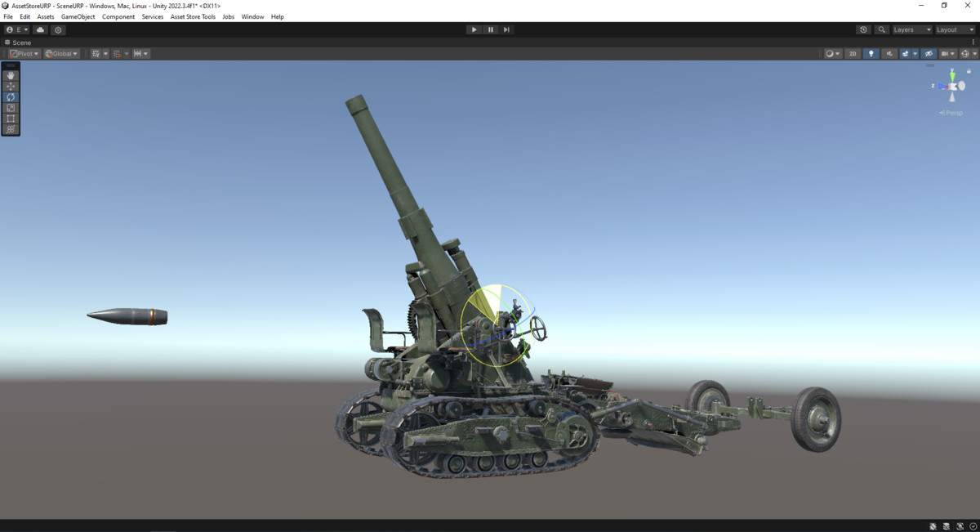Select the Scale tool
Image resolution: width=980 pixels, height=532 pixels.
(x=10, y=107)
